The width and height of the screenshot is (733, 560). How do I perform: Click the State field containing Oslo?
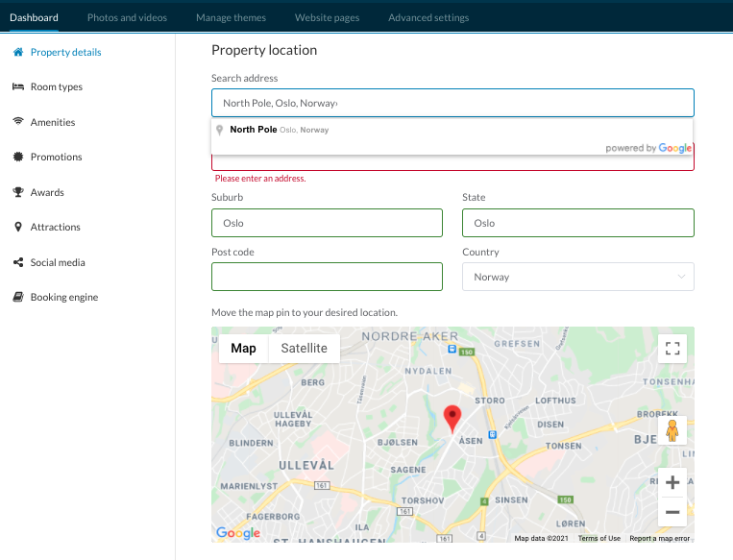577,223
